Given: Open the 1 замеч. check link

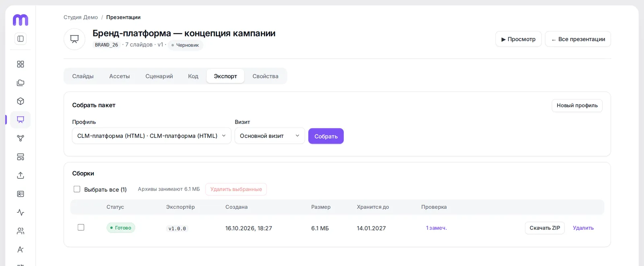Looking at the screenshot, I should [436, 228].
